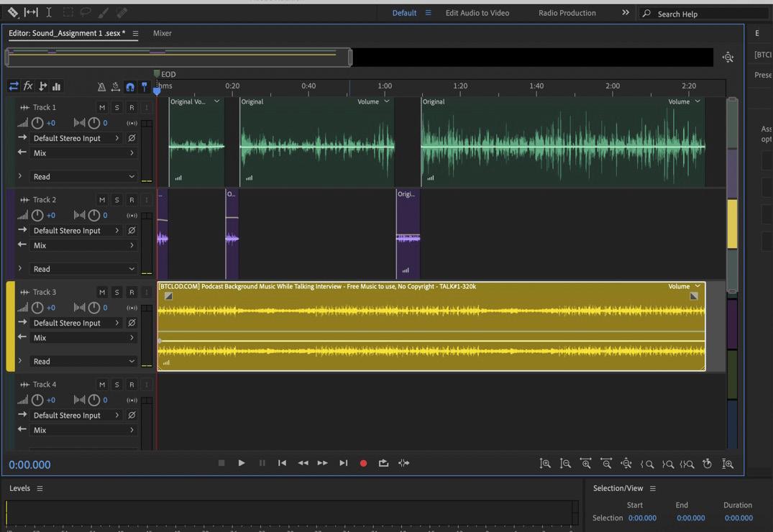Open Track 2 Default Stereo Input menu
773x532 pixels.
coord(76,231)
